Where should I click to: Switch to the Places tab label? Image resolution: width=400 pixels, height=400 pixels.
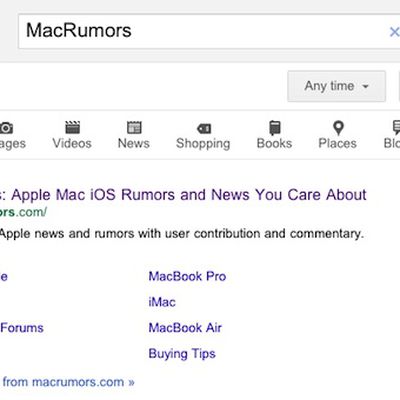coord(337,143)
